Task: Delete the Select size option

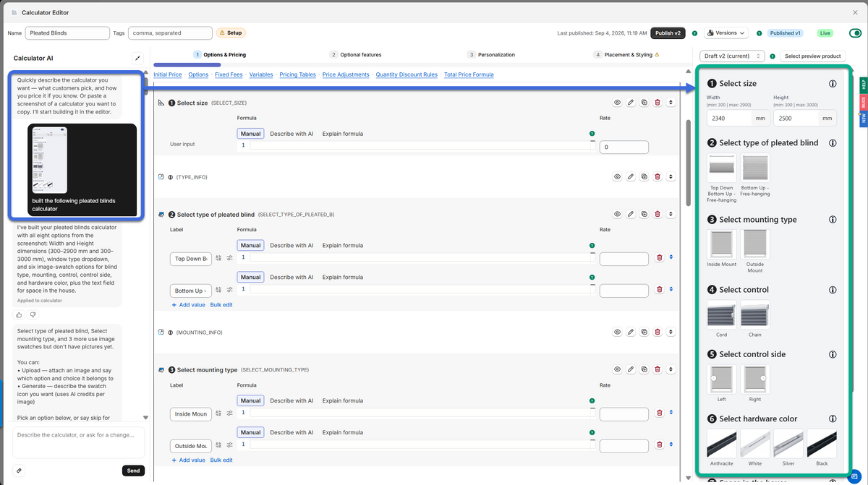Action: pos(658,103)
